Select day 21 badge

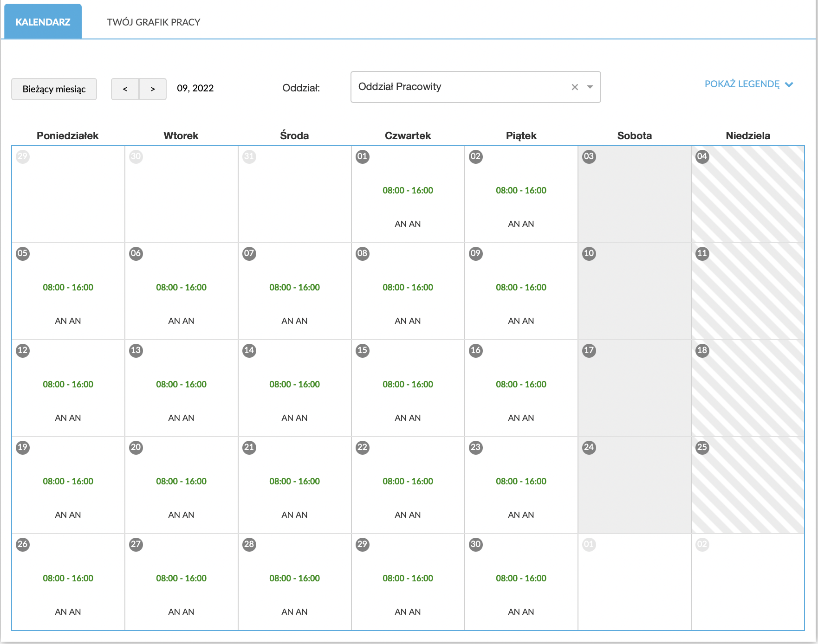(249, 447)
